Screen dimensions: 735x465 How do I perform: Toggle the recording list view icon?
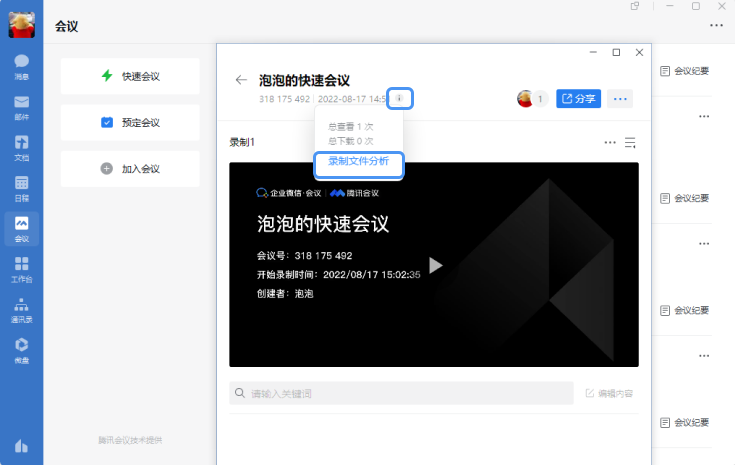(631, 142)
